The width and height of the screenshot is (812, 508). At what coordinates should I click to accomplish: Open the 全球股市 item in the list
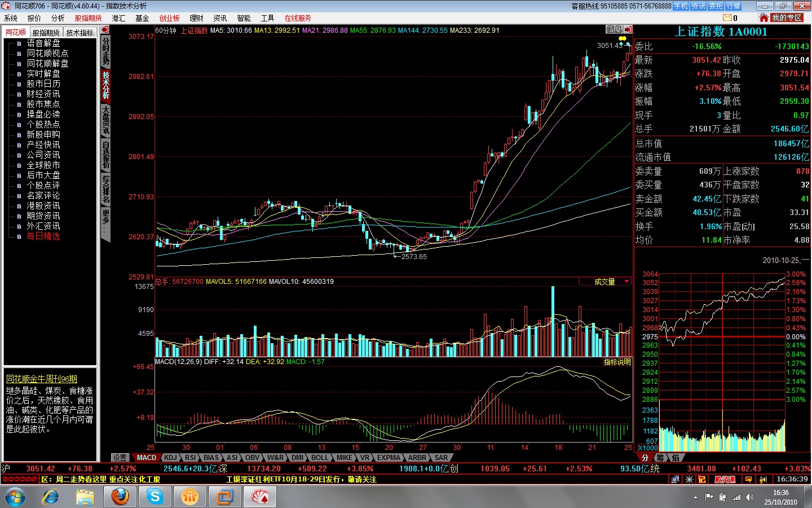(x=43, y=165)
